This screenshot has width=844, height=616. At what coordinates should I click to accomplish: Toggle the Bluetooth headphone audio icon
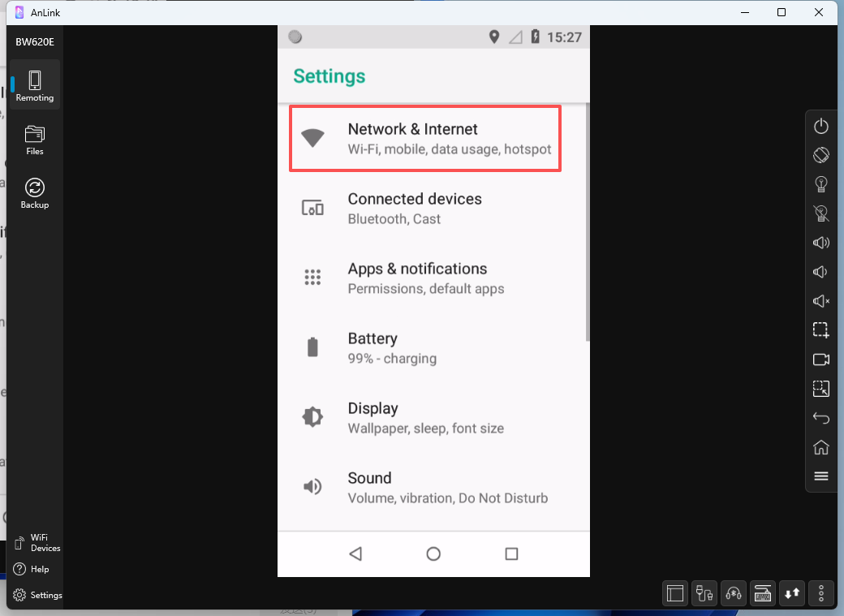coord(734,593)
